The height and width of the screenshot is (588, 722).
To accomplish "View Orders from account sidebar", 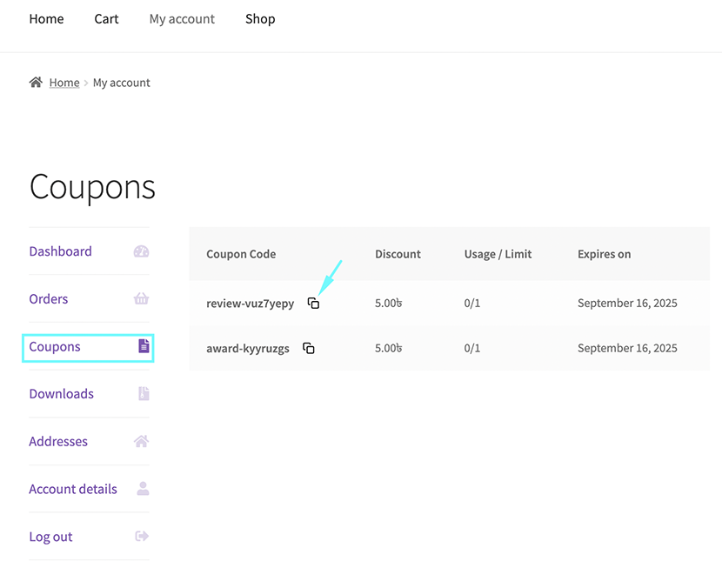I will coord(49,299).
